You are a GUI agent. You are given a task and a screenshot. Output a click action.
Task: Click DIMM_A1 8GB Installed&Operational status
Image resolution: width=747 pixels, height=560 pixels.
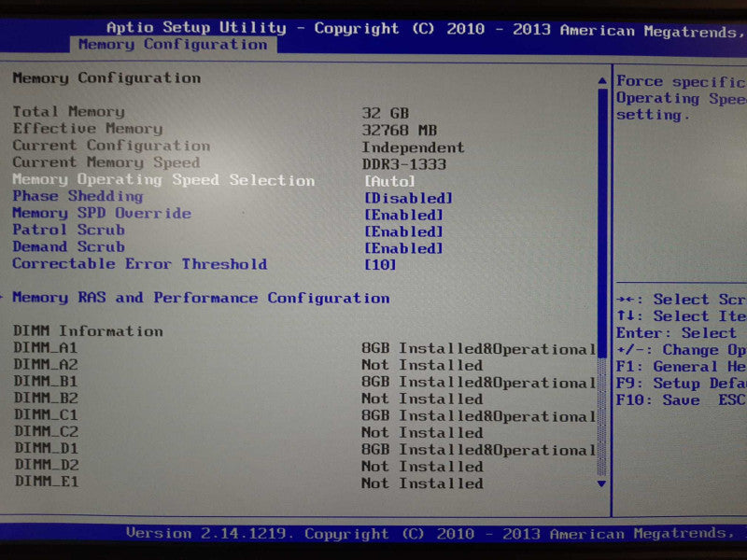(478, 349)
